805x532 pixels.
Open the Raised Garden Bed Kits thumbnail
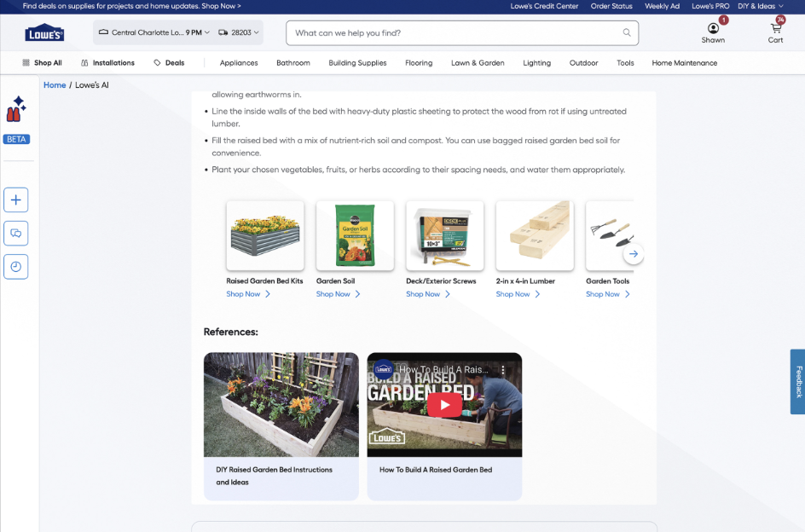click(265, 235)
